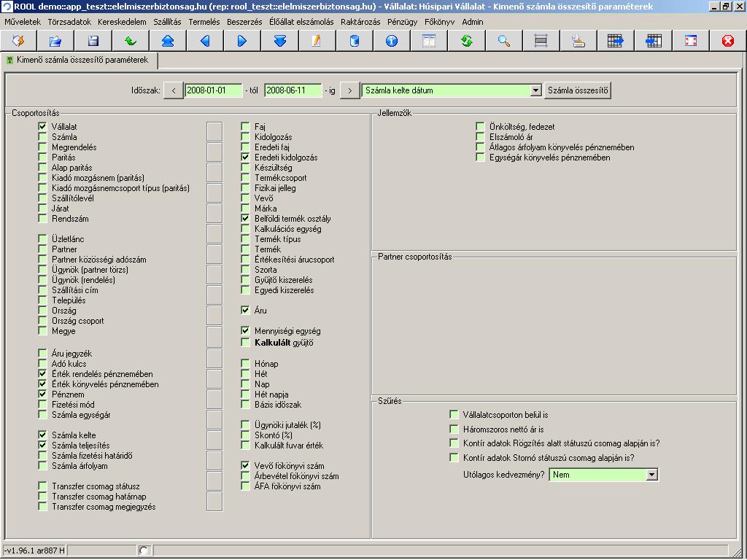Click the save floppy disk toolbar icon
This screenshot has width=747, height=560.
pyautogui.click(x=93, y=41)
